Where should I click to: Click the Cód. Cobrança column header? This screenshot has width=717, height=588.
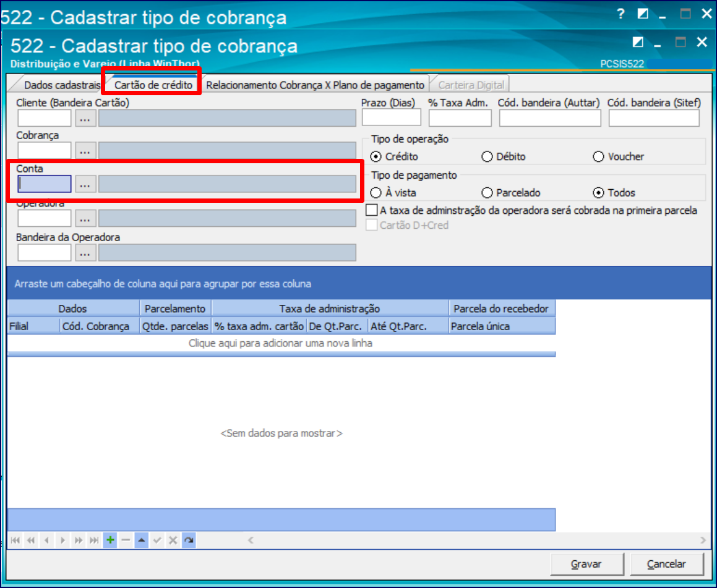100,326
